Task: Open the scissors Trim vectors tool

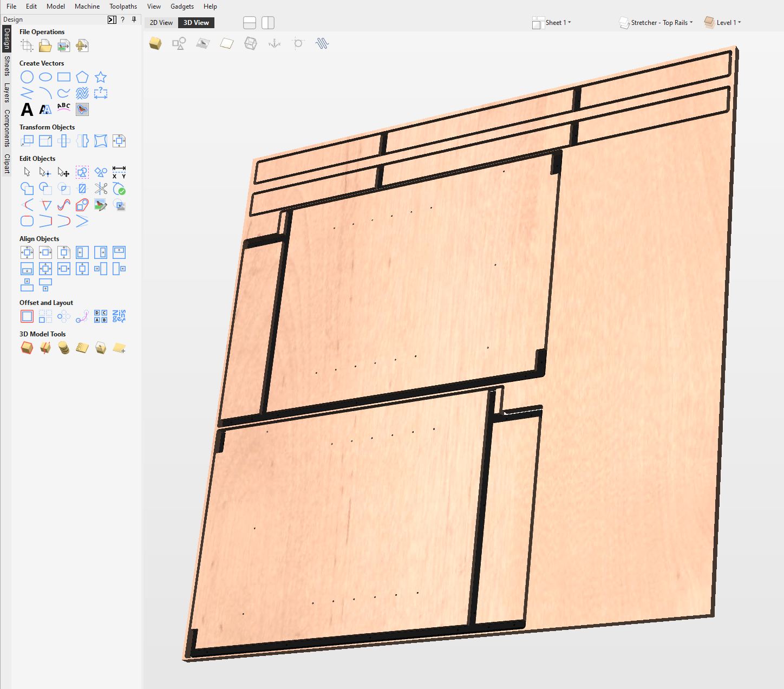Action: pos(101,188)
